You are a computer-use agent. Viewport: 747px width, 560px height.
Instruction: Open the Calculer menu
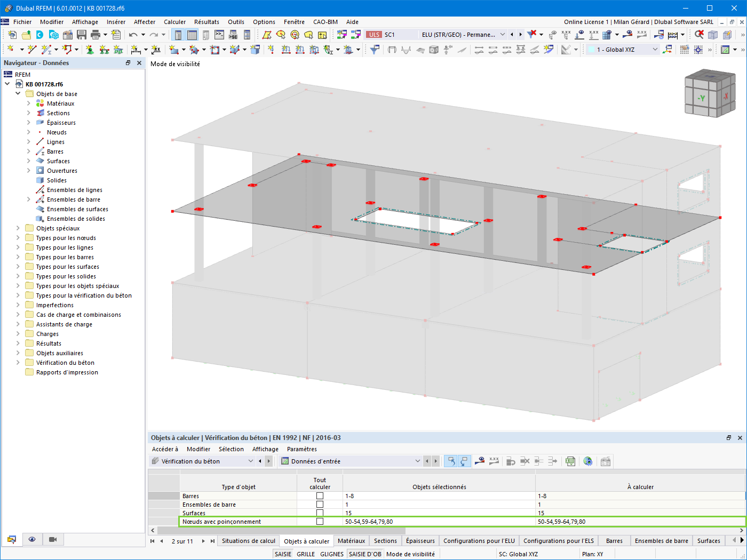(x=175, y=22)
